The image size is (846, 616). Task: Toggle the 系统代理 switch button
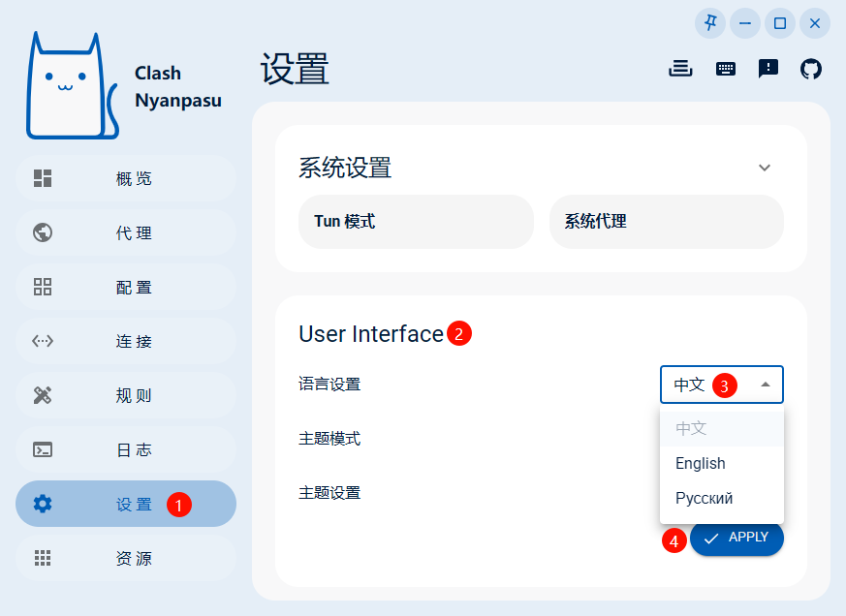tap(666, 222)
